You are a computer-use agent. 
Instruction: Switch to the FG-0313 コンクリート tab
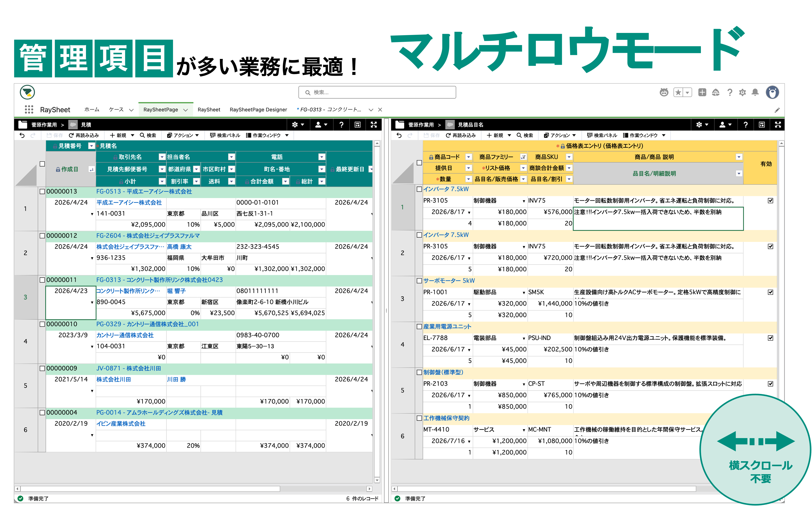[329, 110]
